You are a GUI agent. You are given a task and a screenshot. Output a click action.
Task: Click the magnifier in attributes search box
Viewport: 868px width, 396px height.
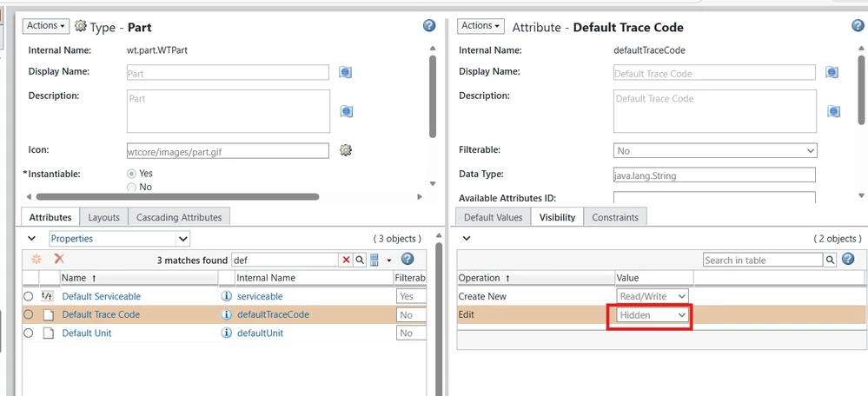pos(359,260)
